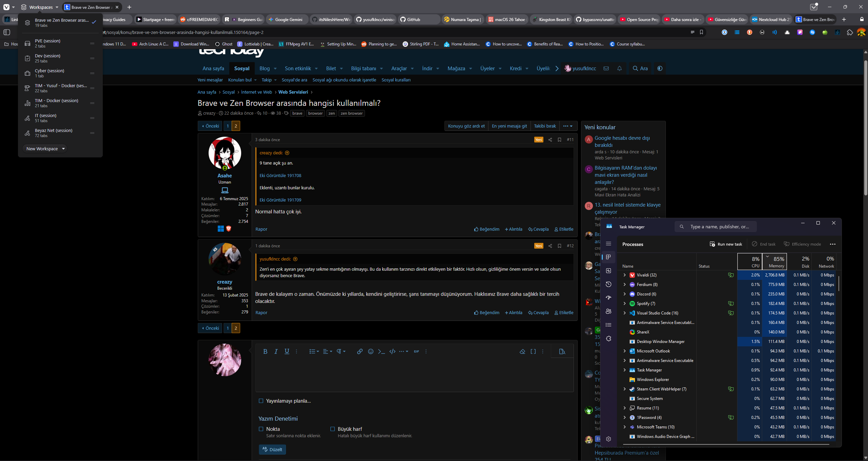Screen dimensions: 868x461
Task: Click the notifications bell icon in forum header
Action: click(x=619, y=69)
